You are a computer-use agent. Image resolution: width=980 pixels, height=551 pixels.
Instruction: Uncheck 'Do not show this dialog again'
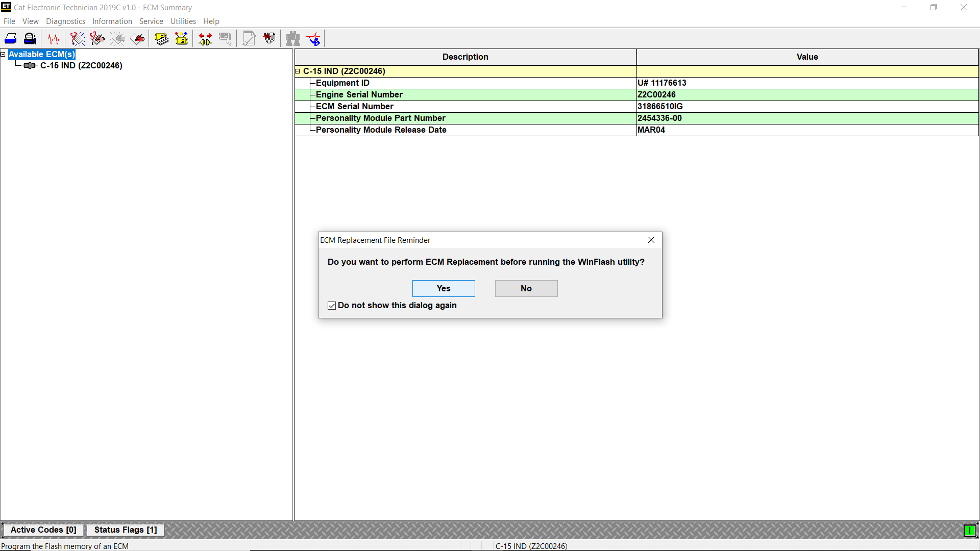[x=332, y=305]
